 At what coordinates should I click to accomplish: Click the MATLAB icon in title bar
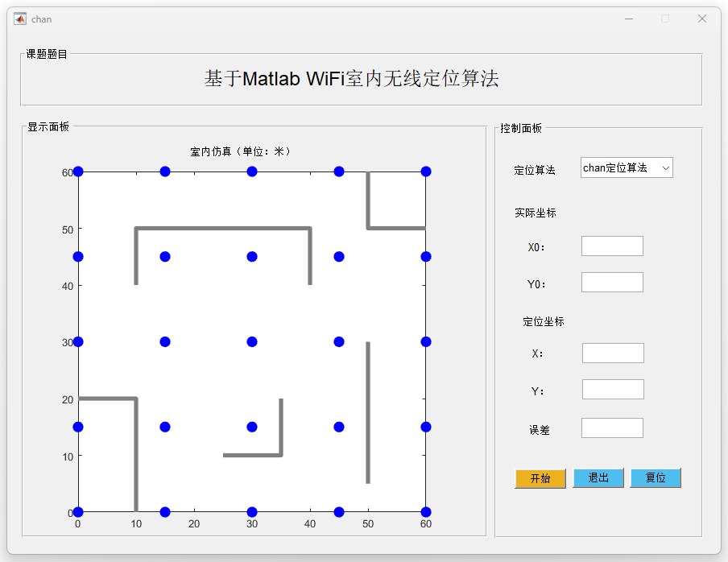(20, 19)
